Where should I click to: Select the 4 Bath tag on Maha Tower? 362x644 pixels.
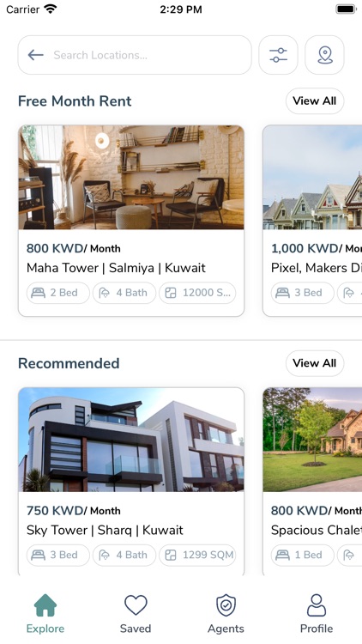point(124,293)
